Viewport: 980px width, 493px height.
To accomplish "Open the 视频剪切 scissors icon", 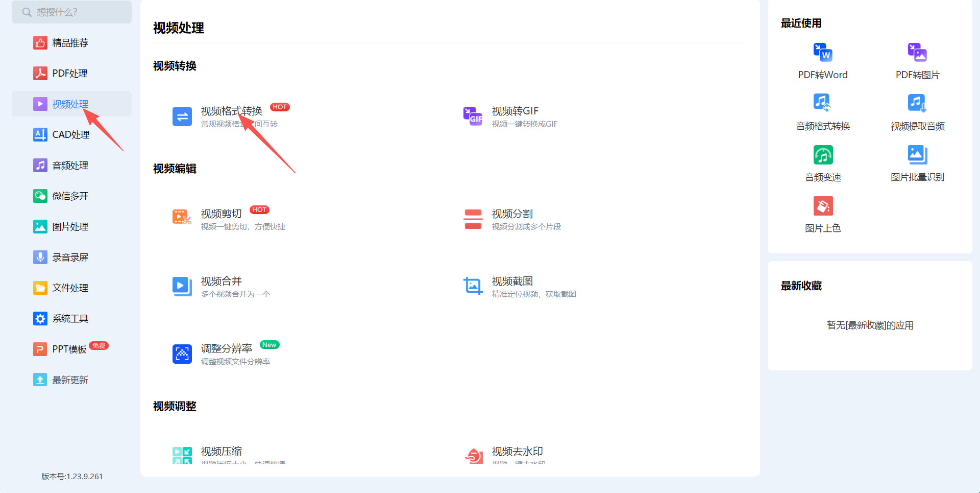I will click(182, 218).
